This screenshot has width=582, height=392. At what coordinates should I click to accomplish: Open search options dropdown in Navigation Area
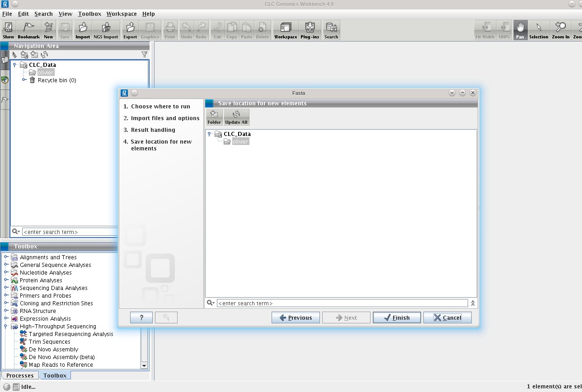[16, 232]
